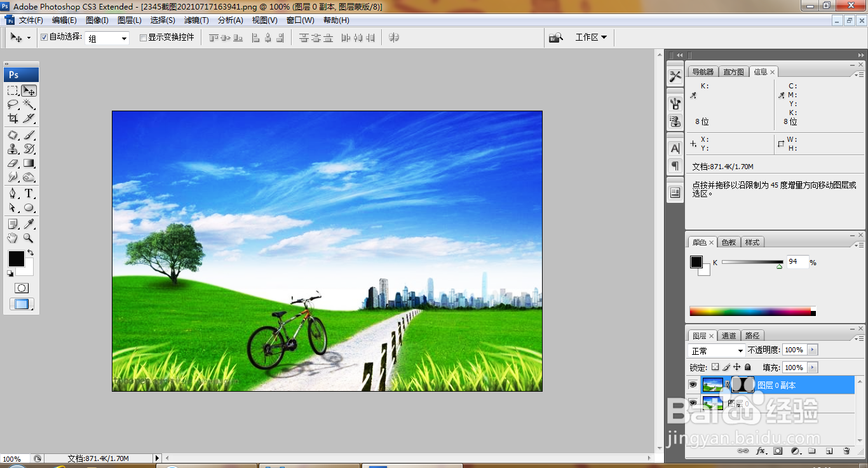Viewport: 868px width, 468px height.
Task: Select the Ellipse shape tool
Action: point(29,208)
